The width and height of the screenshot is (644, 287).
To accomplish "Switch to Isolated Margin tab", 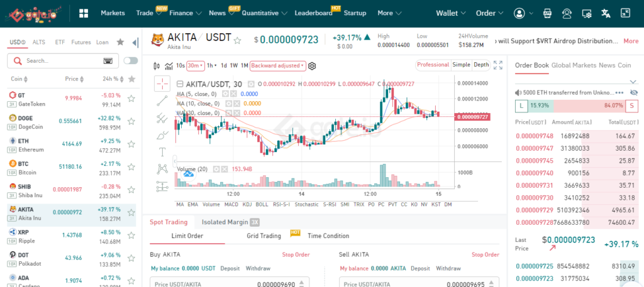I will click(x=230, y=222).
